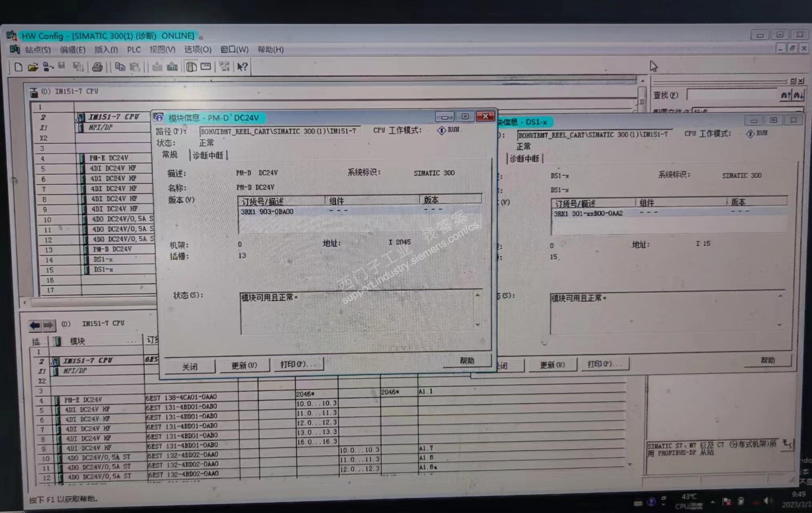Toggle the hardware catalog toolbar icon
Image resolution: width=812 pixels, height=513 pixels.
pyautogui.click(x=191, y=67)
